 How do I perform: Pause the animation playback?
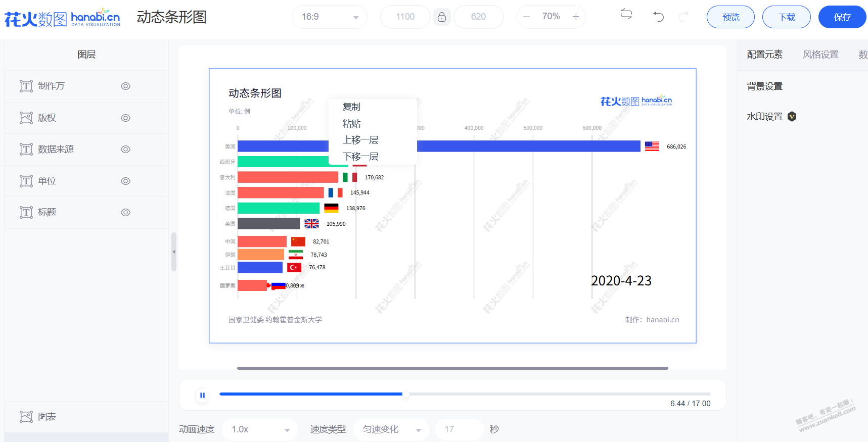202,396
